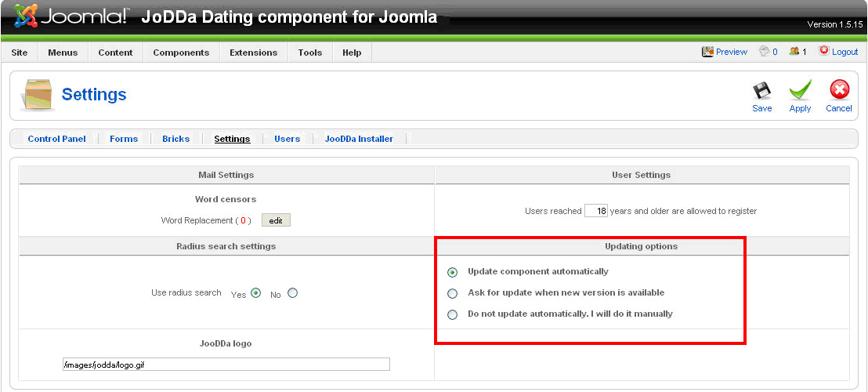The width and height of the screenshot is (868, 392).
Task: Open the Tools menu
Action: tap(310, 53)
